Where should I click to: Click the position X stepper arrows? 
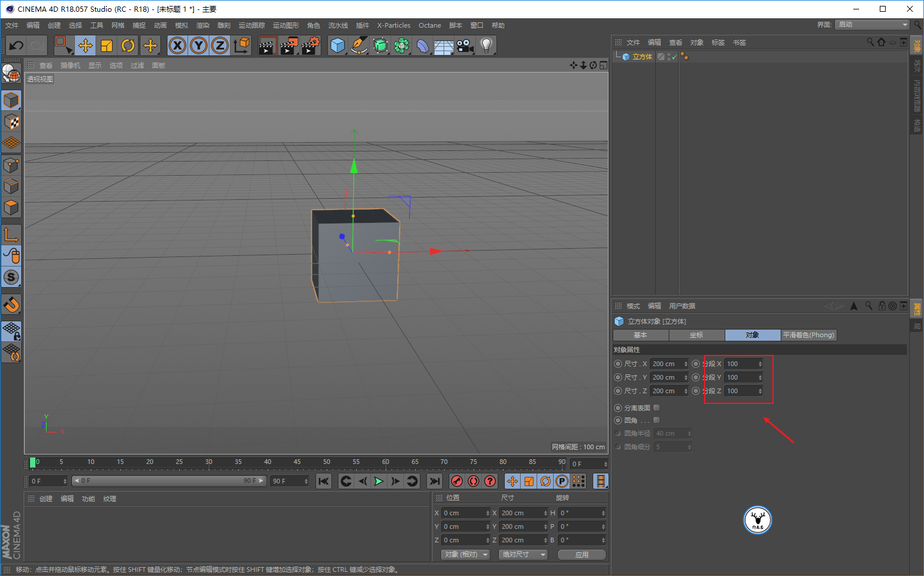(x=487, y=513)
